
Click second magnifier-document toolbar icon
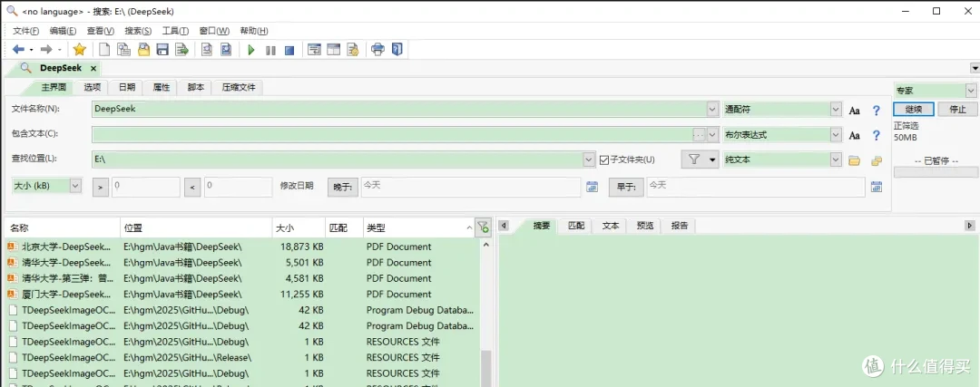click(226, 50)
